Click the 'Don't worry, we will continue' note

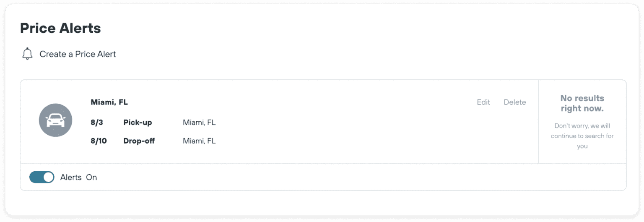(x=582, y=136)
